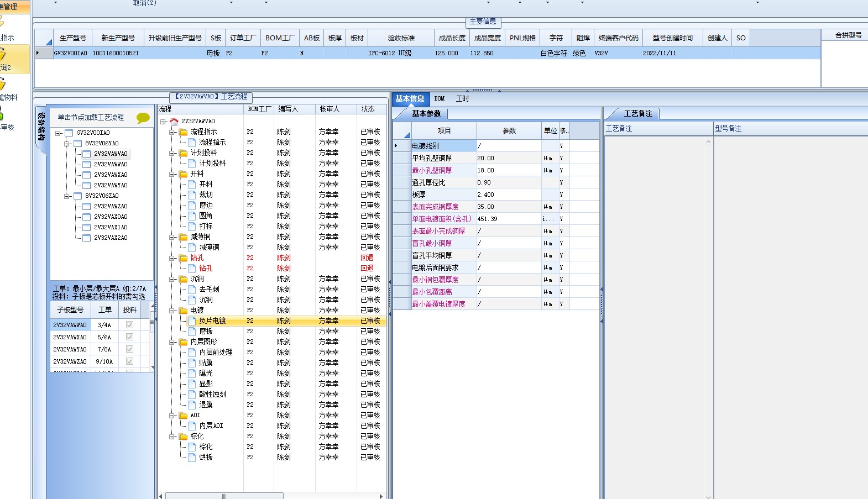Click the document icon of 打标 step

click(x=192, y=226)
